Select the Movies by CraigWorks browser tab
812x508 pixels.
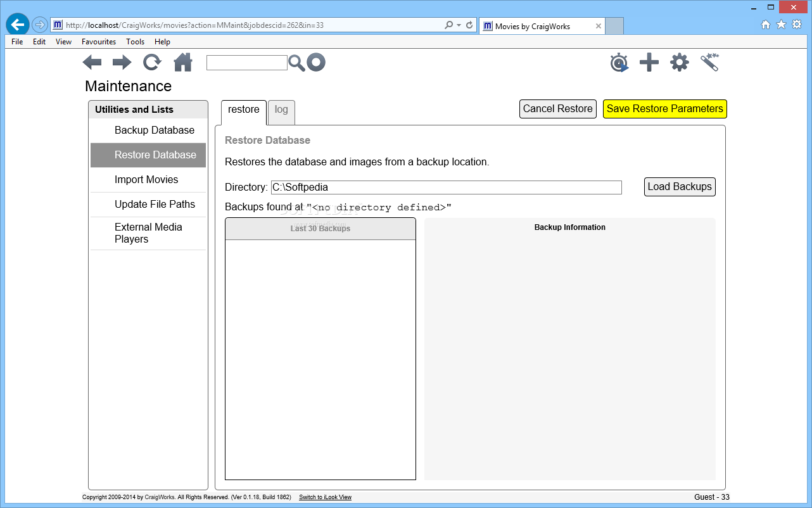coord(542,26)
